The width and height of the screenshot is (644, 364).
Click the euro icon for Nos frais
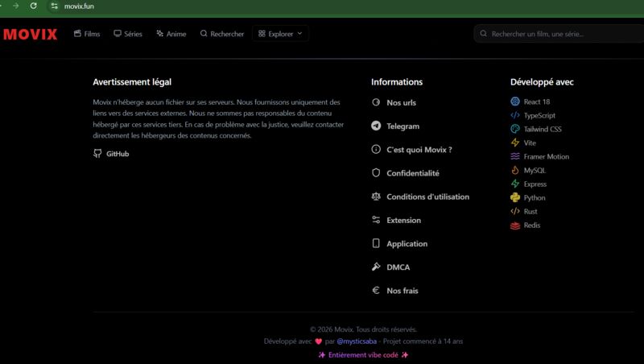click(x=376, y=290)
